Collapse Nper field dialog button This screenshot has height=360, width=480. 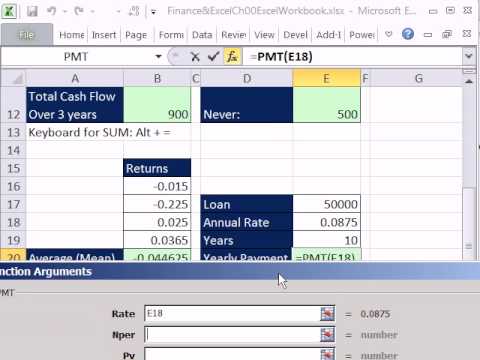pos(327,335)
